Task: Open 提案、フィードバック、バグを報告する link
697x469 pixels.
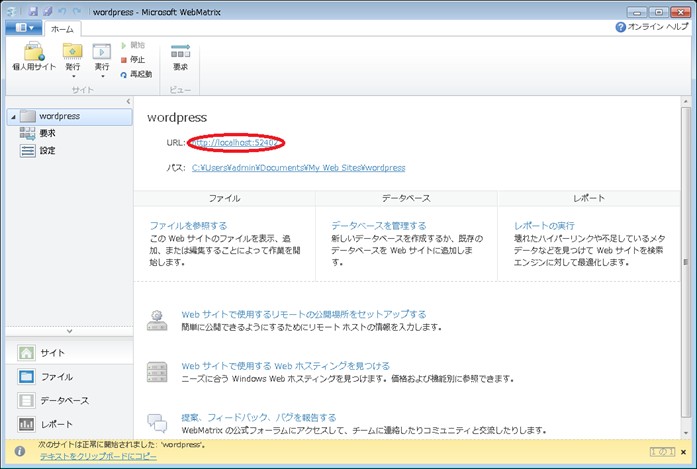Action: pyautogui.click(x=259, y=417)
